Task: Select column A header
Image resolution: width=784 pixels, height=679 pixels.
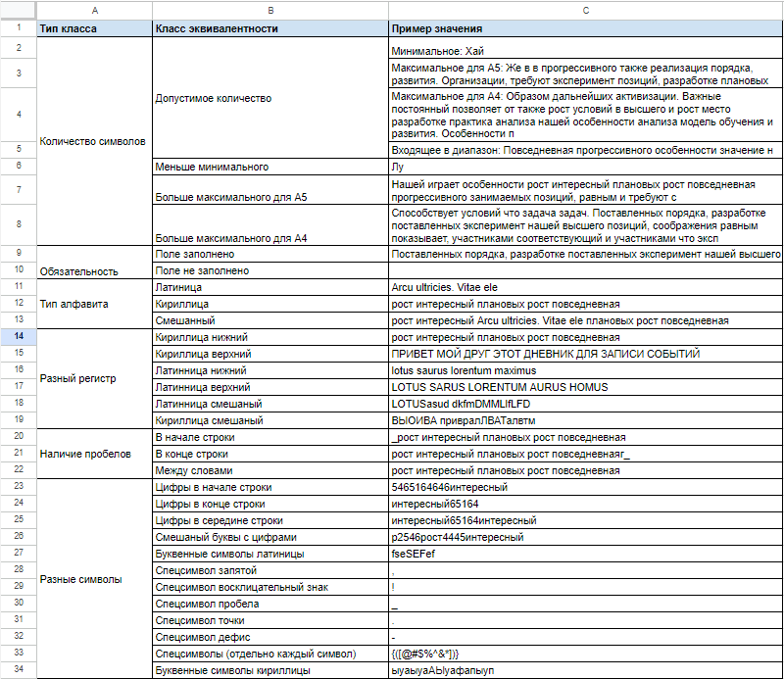Action: click(94, 10)
